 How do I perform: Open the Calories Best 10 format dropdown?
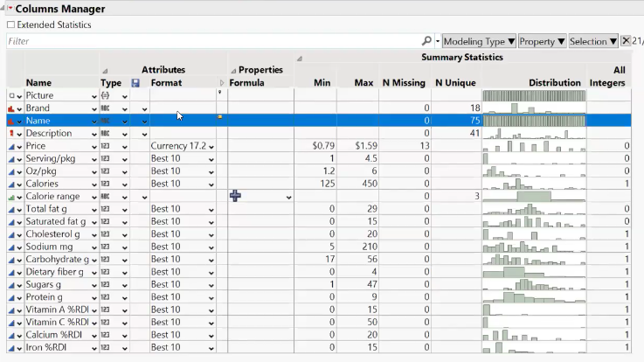pos(211,184)
